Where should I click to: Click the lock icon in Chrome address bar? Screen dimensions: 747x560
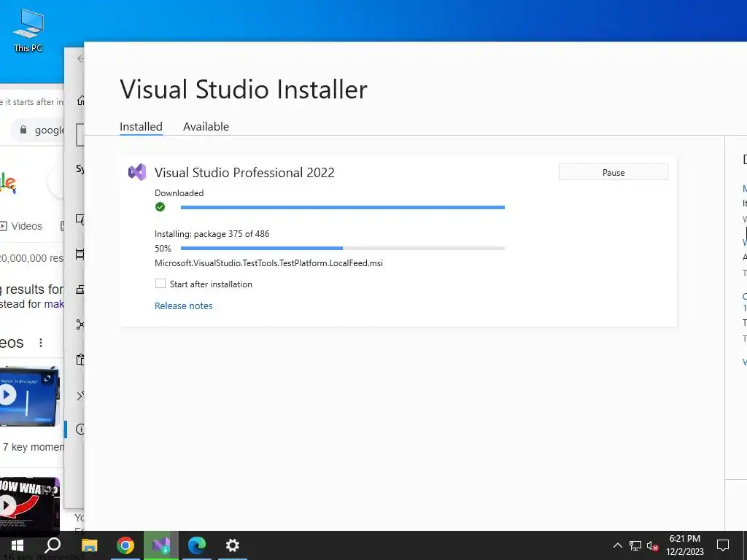pos(23,130)
